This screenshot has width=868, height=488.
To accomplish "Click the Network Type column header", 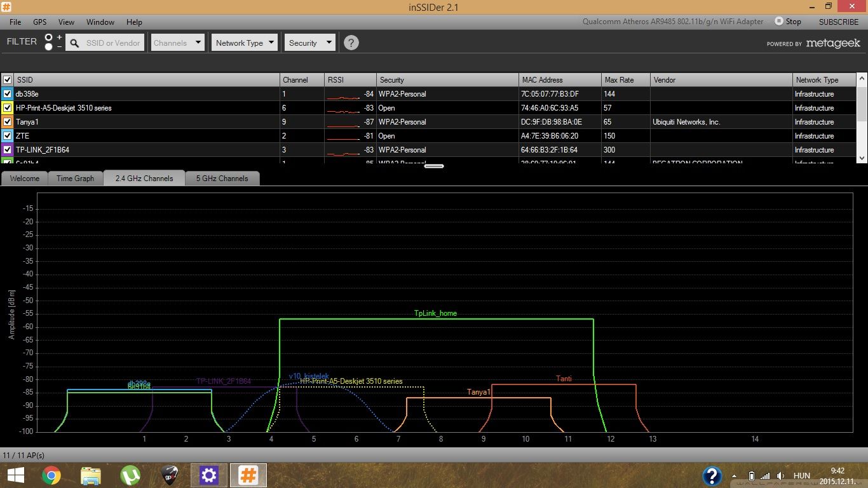I will (x=825, y=80).
